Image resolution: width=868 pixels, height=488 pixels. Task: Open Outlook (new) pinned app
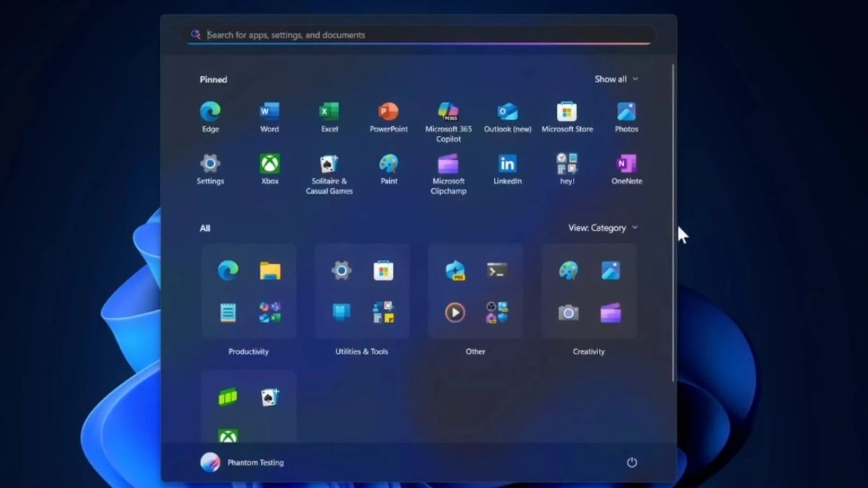(x=508, y=117)
